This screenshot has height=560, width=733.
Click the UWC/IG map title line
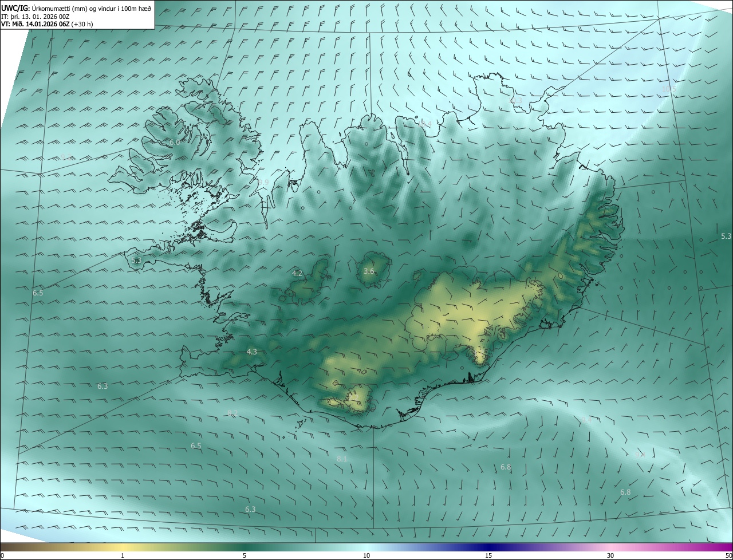tap(76, 8)
